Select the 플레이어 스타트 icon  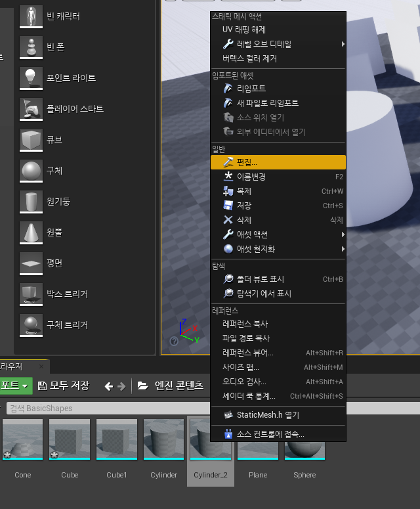[31, 109]
